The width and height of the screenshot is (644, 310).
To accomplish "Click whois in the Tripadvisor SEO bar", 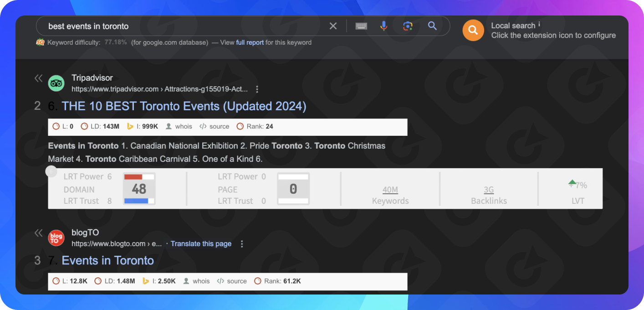I will pyautogui.click(x=179, y=126).
